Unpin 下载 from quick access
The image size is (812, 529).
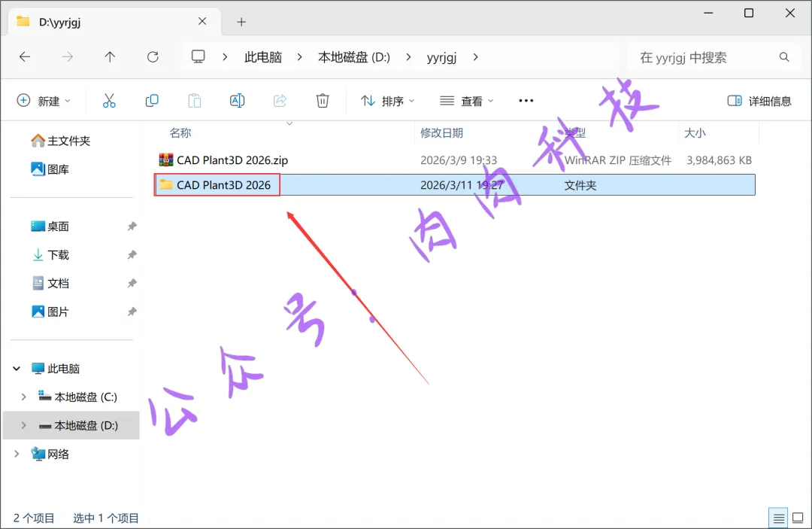click(132, 255)
